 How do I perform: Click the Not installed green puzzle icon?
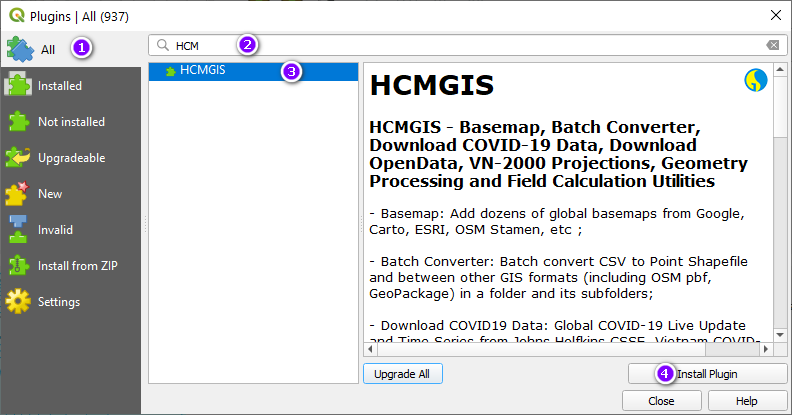pyautogui.click(x=19, y=121)
